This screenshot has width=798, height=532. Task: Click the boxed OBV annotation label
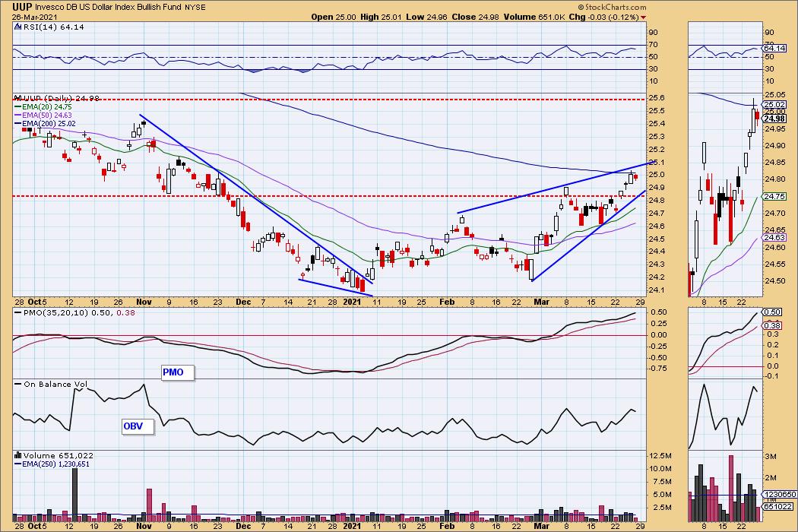[x=138, y=426]
